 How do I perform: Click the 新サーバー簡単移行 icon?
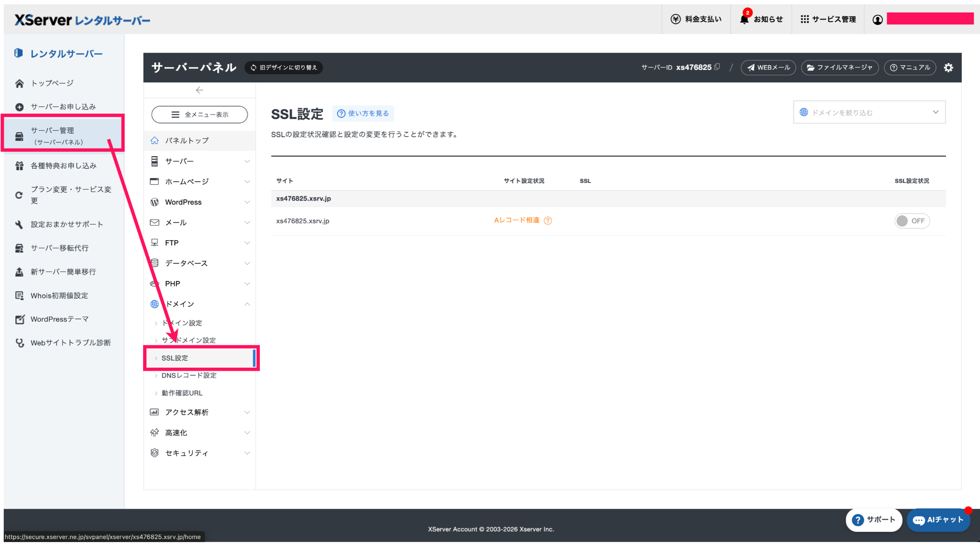[x=19, y=272]
